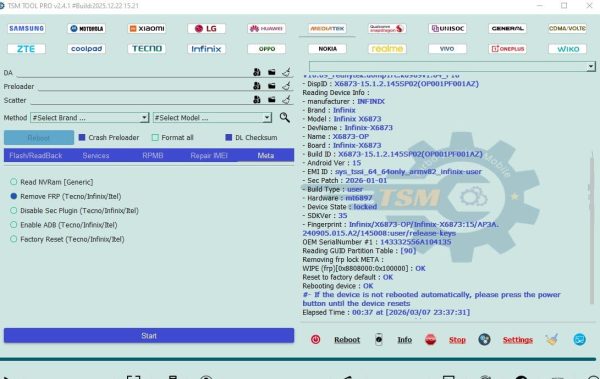
Task: Enable the Format all checkbox
Action: pos(155,137)
